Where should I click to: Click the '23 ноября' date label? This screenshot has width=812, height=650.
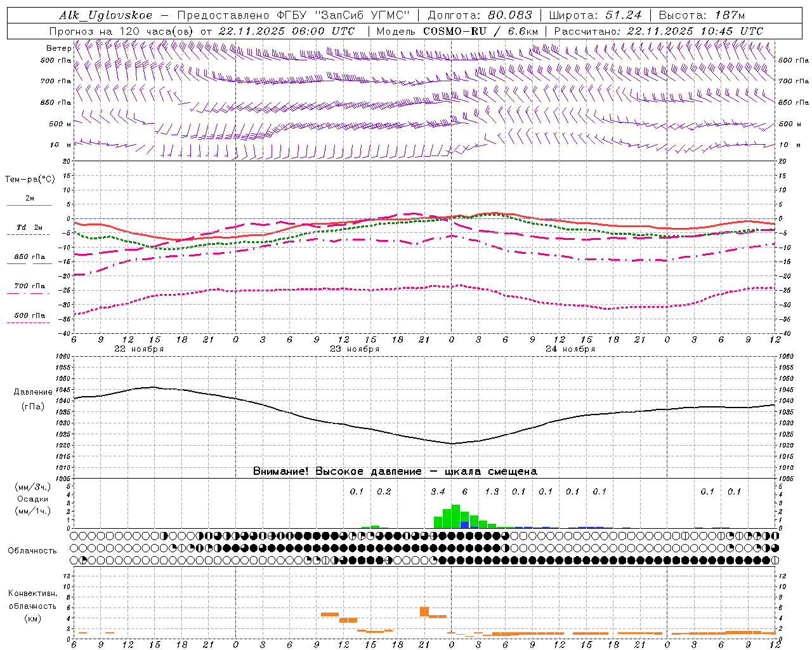[x=355, y=349]
